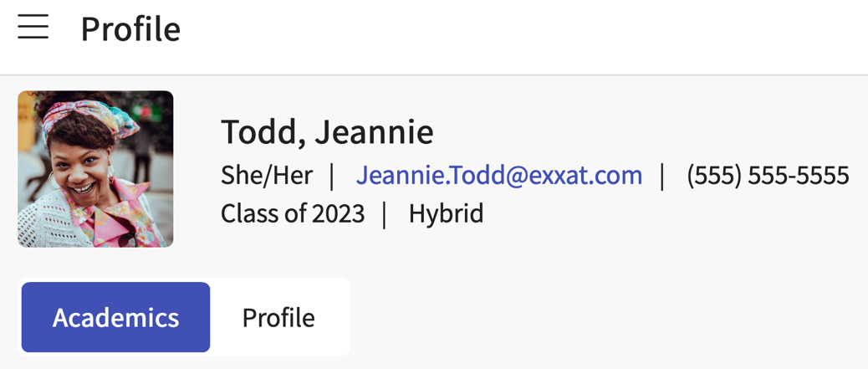The image size is (868, 369).
Task: Open the hamburger navigation menu
Action: (33, 28)
